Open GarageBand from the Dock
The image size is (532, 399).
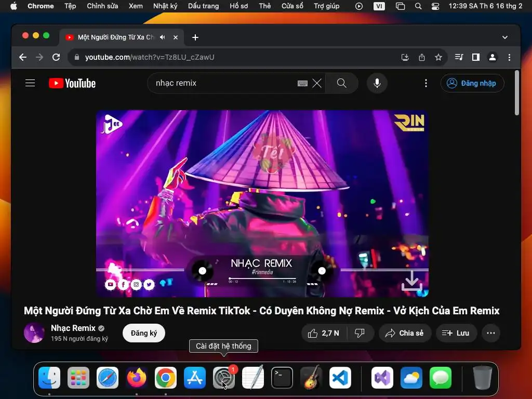311,378
